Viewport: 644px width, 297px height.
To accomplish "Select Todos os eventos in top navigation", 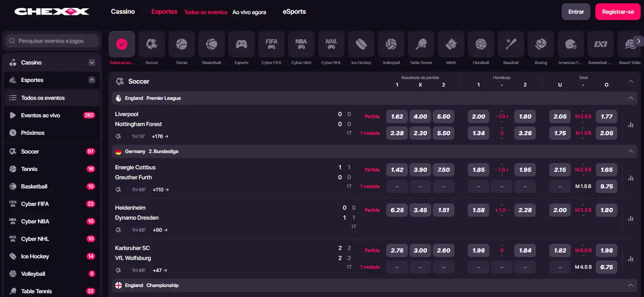I will 206,12.
